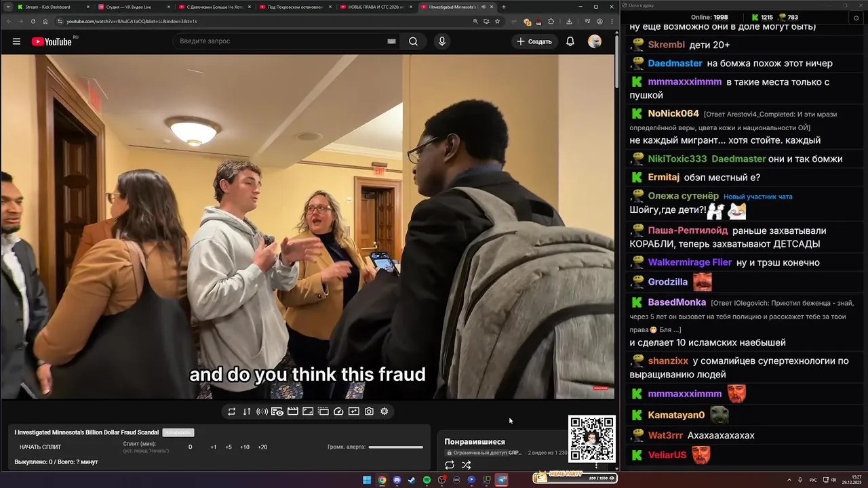Screen dimensions: 868x488
Task: Click username NoNick064 in chat
Action: (x=673, y=113)
